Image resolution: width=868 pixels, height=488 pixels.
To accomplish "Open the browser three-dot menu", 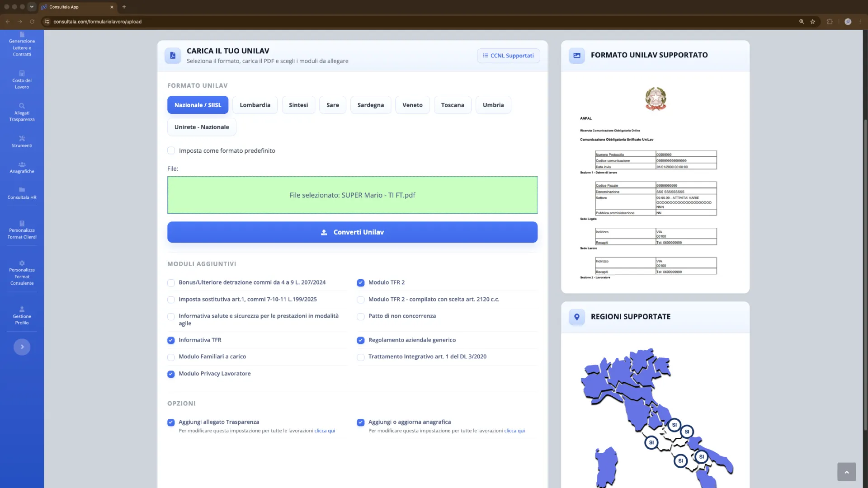I will point(860,21).
